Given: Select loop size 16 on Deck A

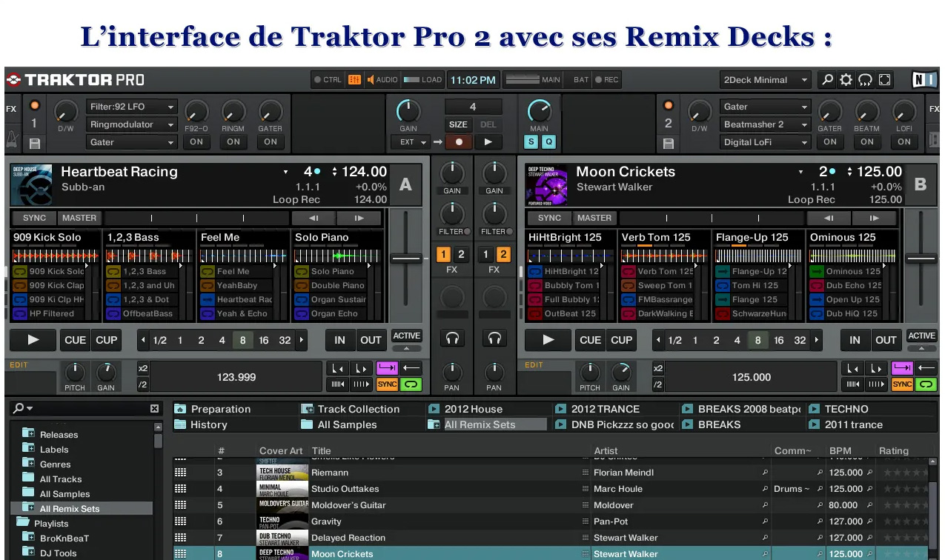Looking at the screenshot, I should (264, 341).
